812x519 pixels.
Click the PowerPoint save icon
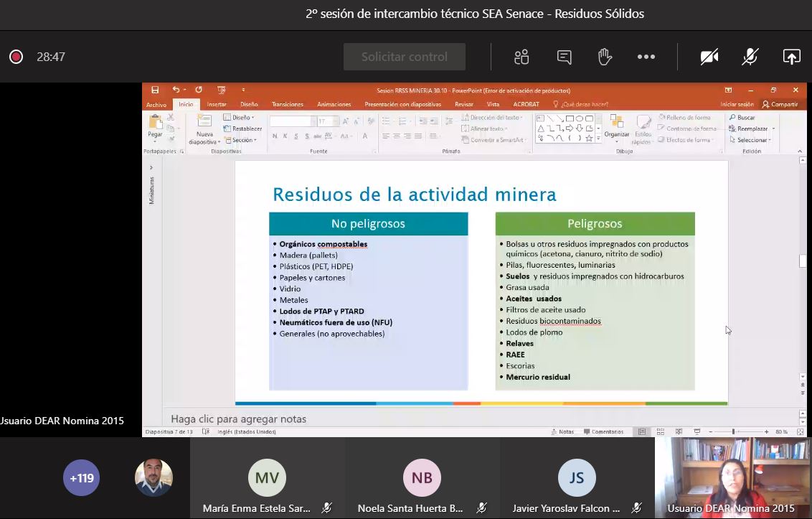[155, 90]
